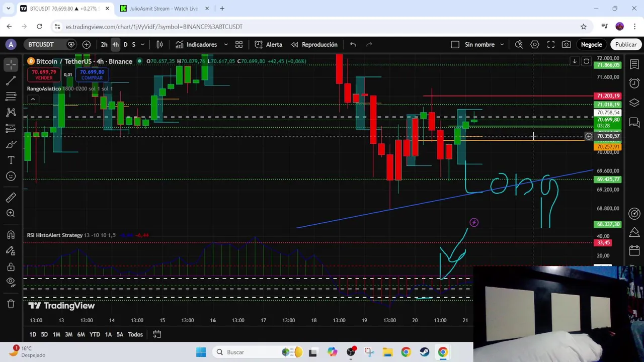Image resolution: width=644 pixels, height=362 pixels.
Task: Open chart settings gear icon
Action: (535, 45)
